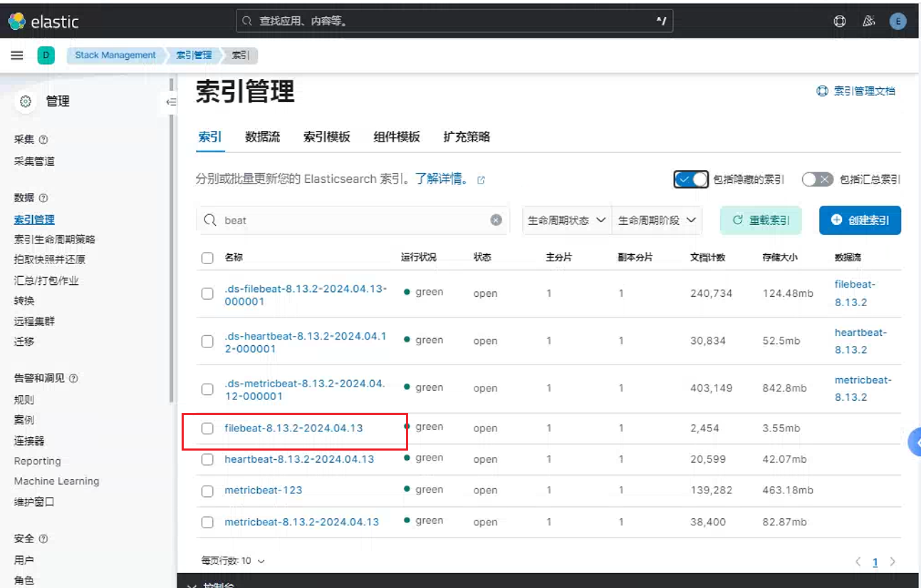Click the green D space avatar
This screenshot has width=921, height=588.
click(46, 55)
